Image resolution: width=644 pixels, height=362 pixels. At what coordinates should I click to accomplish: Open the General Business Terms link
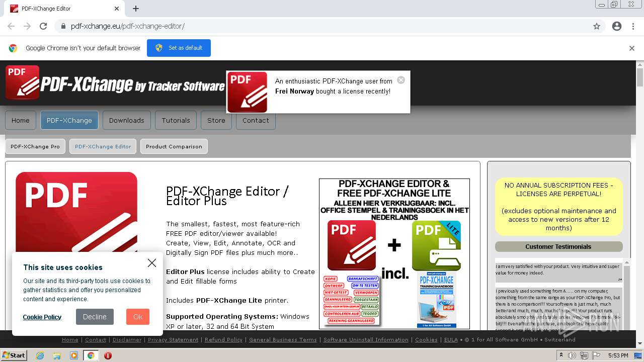coord(283,340)
